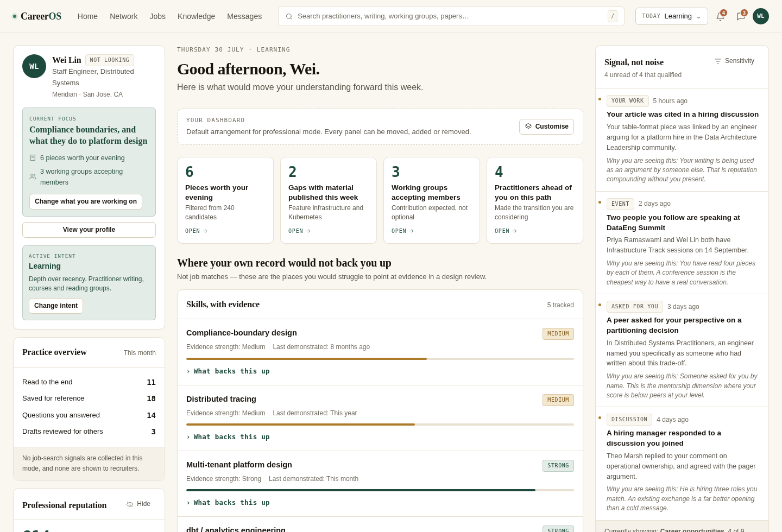The width and height of the screenshot is (782, 532).
Task: Expand What backs this up for Multi-tenant platform design
Action: click(228, 503)
